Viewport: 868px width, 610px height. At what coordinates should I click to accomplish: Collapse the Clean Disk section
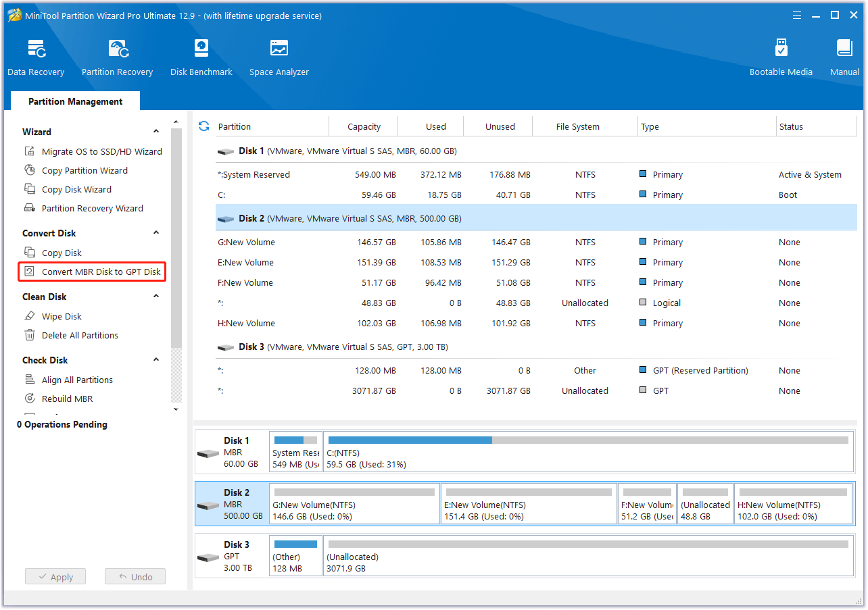coord(156,297)
